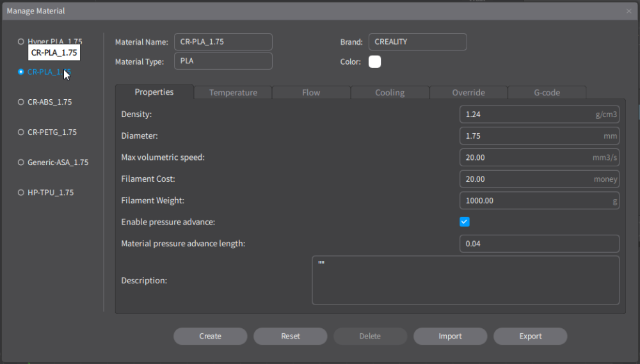The width and height of the screenshot is (640, 364).
Task: Close the Manage Material dialog
Action: (x=629, y=11)
